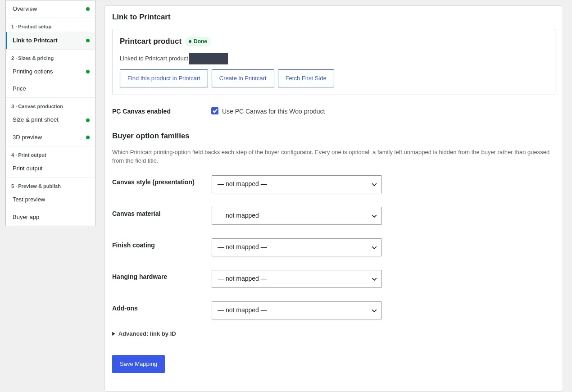The height and width of the screenshot is (392, 572).
Task: Click the 'Linked to Printcart product' text
Action: point(154,59)
